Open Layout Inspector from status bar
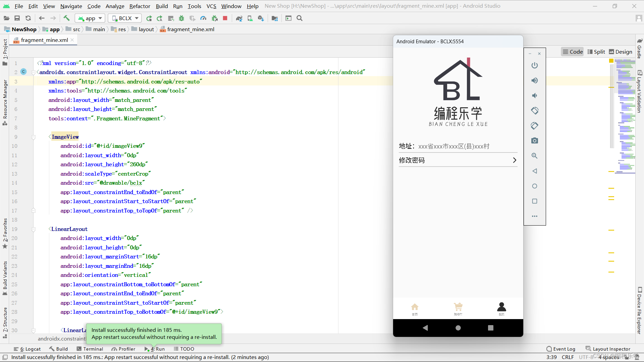 608,349
